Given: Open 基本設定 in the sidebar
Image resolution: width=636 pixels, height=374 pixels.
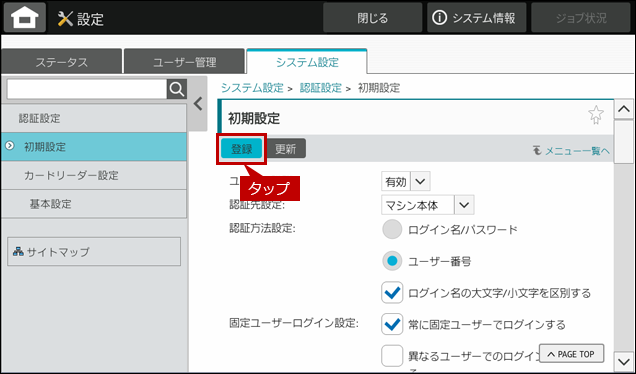Looking at the screenshot, I should tap(94, 204).
